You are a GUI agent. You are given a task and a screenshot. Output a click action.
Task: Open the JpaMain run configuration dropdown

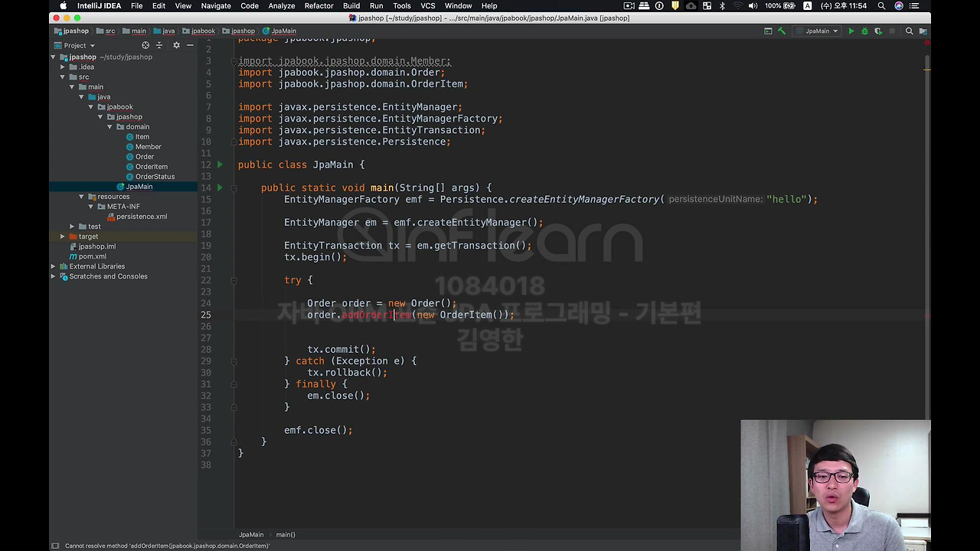(x=818, y=31)
